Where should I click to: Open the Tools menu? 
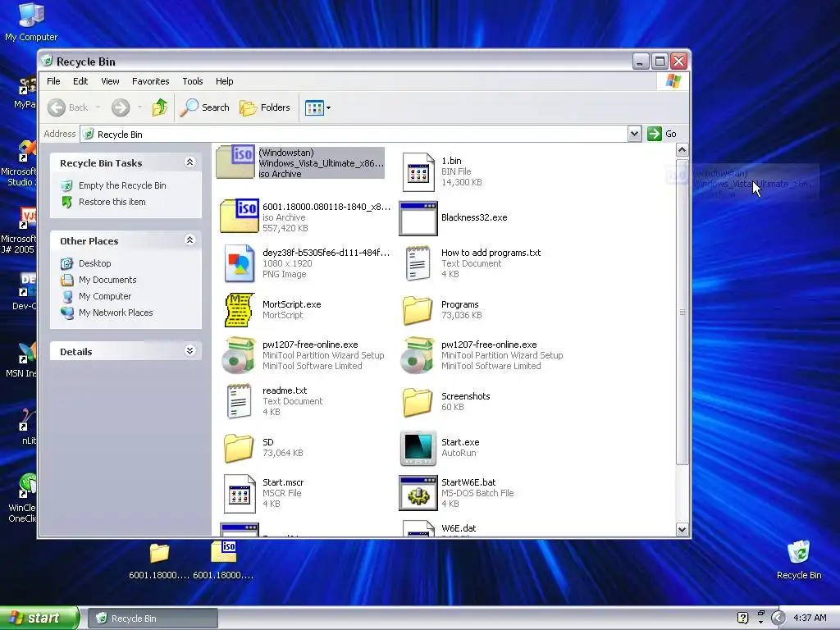192,81
